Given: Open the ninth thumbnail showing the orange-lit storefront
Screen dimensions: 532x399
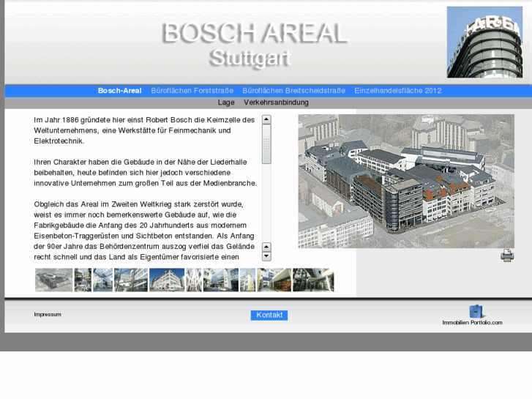Looking at the screenshot, I should coord(274,280).
